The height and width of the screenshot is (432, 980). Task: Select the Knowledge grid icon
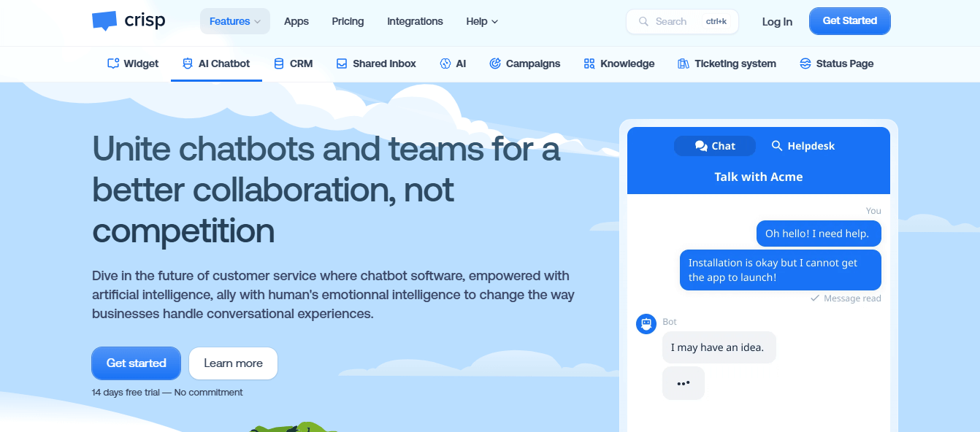pyautogui.click(x=589, y=63)
